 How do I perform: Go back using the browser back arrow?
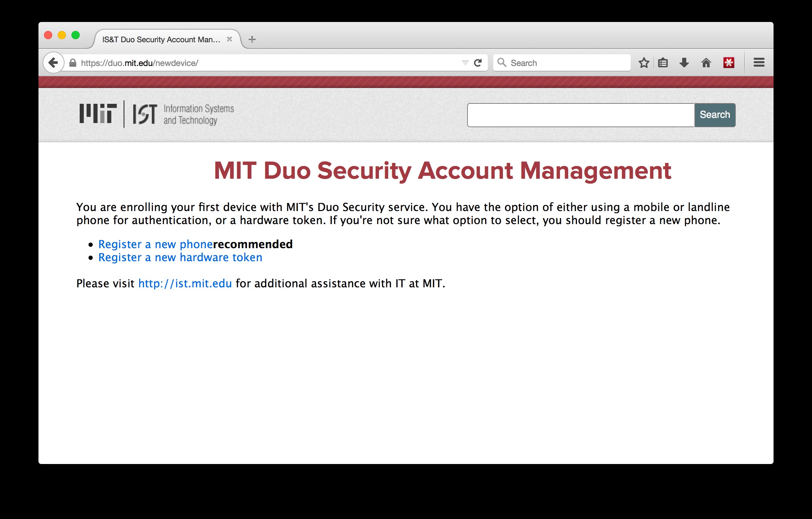[53, 63]
